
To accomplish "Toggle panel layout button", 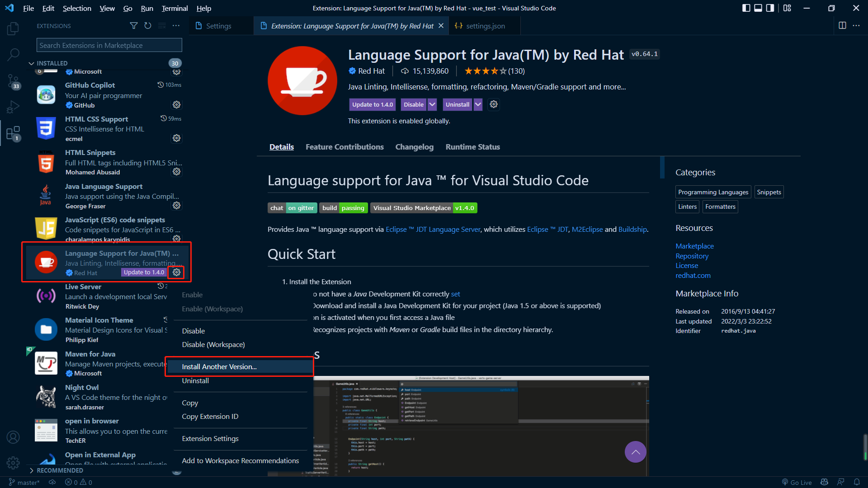I will coord(758,8).
